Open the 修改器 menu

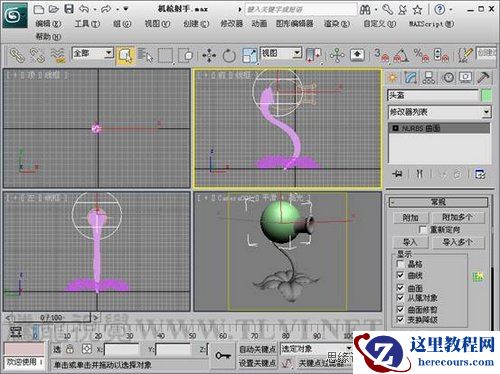click(x=231, y=24)
